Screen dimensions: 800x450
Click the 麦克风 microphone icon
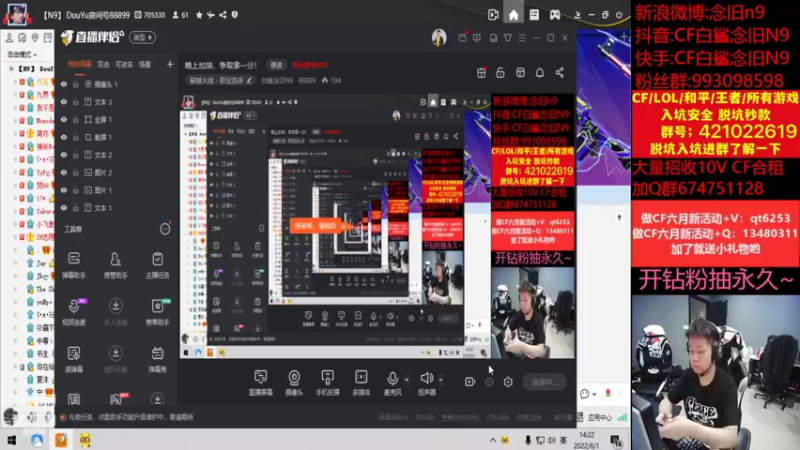point(392,378)
